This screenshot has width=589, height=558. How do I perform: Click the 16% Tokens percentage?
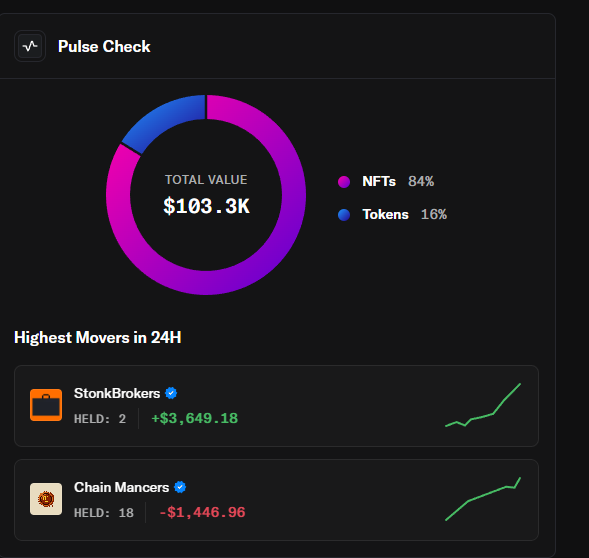click(x=434, y=215)
